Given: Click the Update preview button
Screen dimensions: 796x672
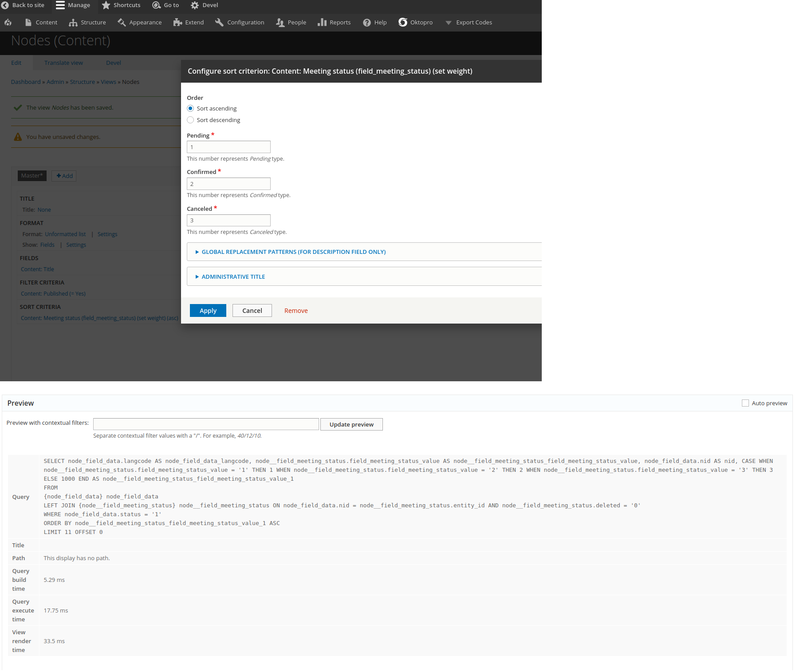Looking at the screenshot, I should [x=351, y=424].
